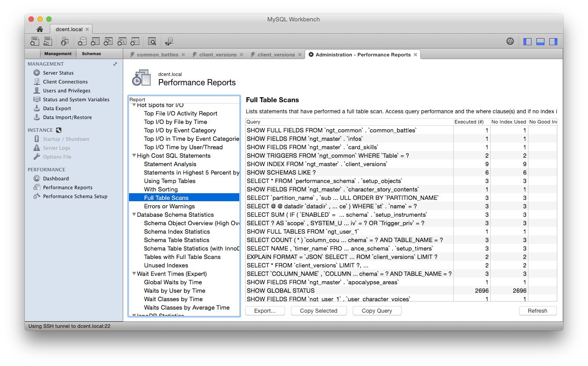The height and width of the screenshot is (366, 588).
Task: Open Options File in sidebar
Action: click(x=57, y=157)
